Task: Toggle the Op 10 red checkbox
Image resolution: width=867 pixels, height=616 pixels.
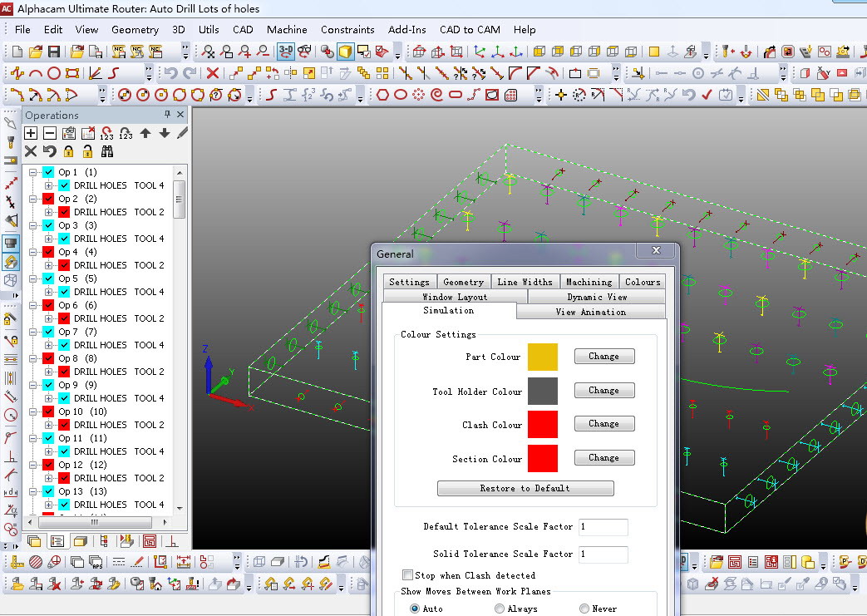Action: 49,412
